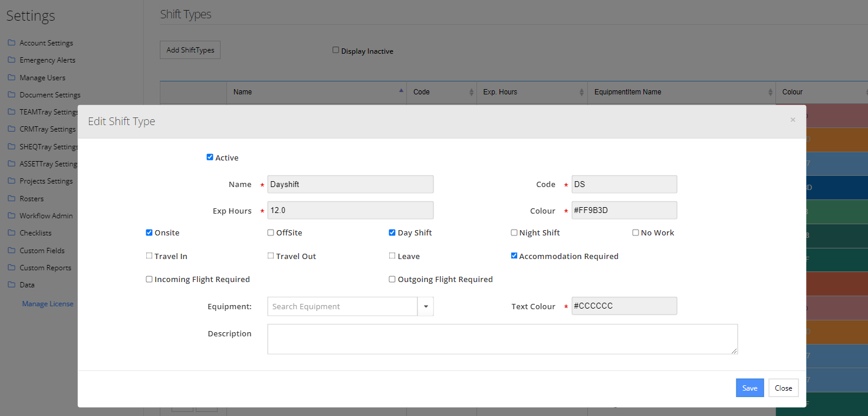Enable Outgoing Flight Required checkbox
Image resolution: width=868 pixels, height=416 pixels.
pos(392,279)
